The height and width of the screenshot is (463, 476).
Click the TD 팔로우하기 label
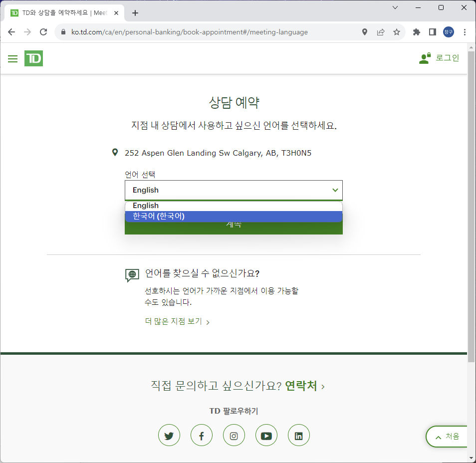(x=234, y=411)
